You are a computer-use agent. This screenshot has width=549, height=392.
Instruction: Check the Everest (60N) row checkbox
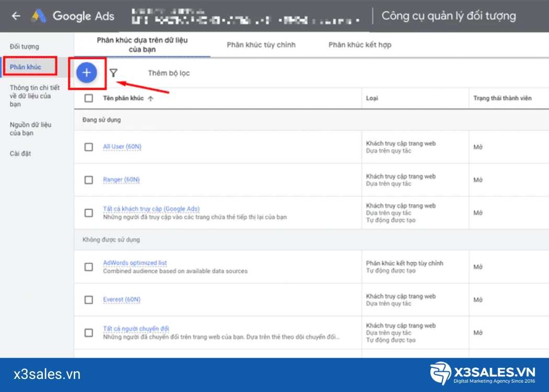pos(88,300)
